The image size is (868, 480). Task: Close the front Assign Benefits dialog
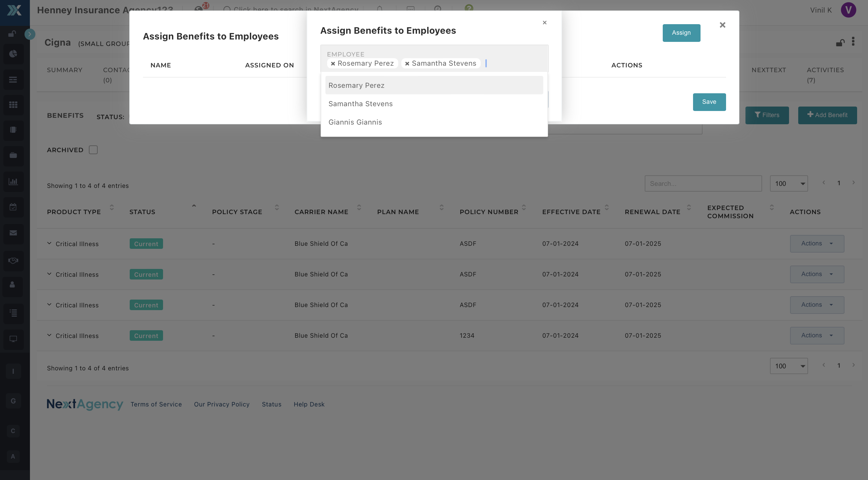pos(545,22)
